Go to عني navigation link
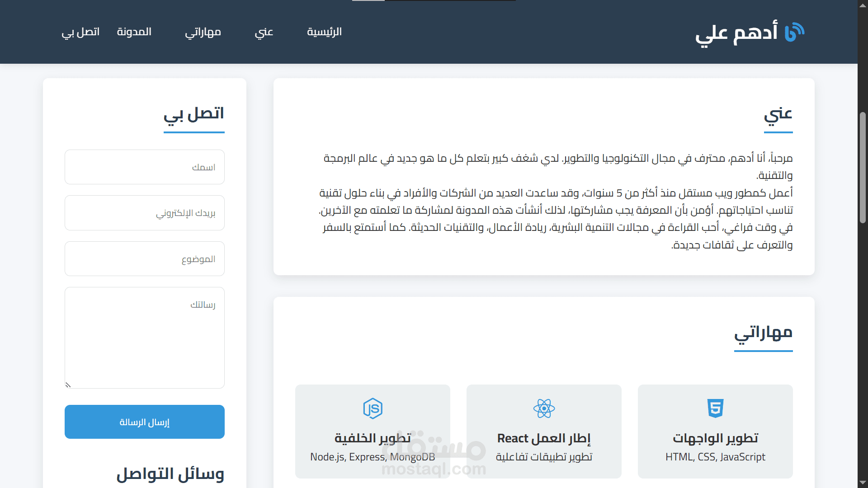868x488 pixels. (x=264, y=32)
